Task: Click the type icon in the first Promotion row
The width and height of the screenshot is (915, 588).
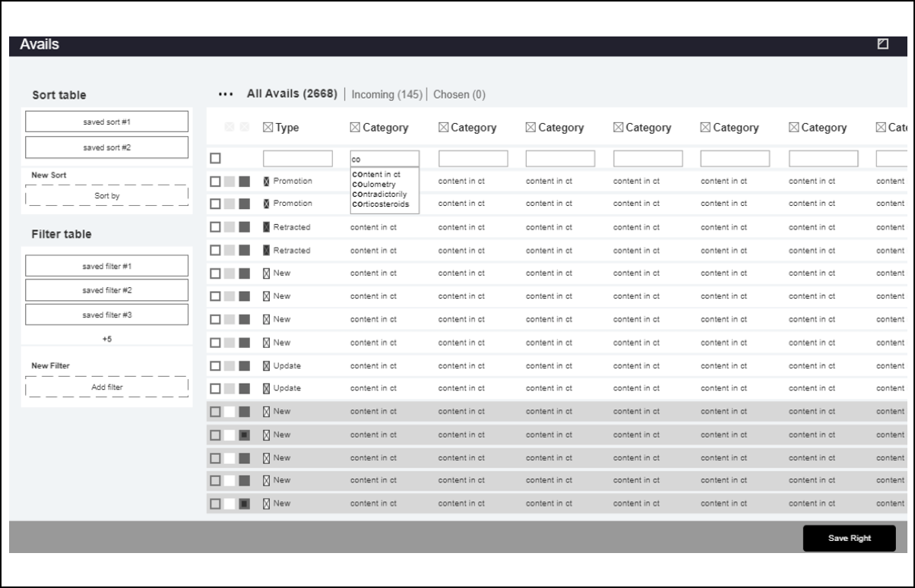Action: (x=267, y=182)
